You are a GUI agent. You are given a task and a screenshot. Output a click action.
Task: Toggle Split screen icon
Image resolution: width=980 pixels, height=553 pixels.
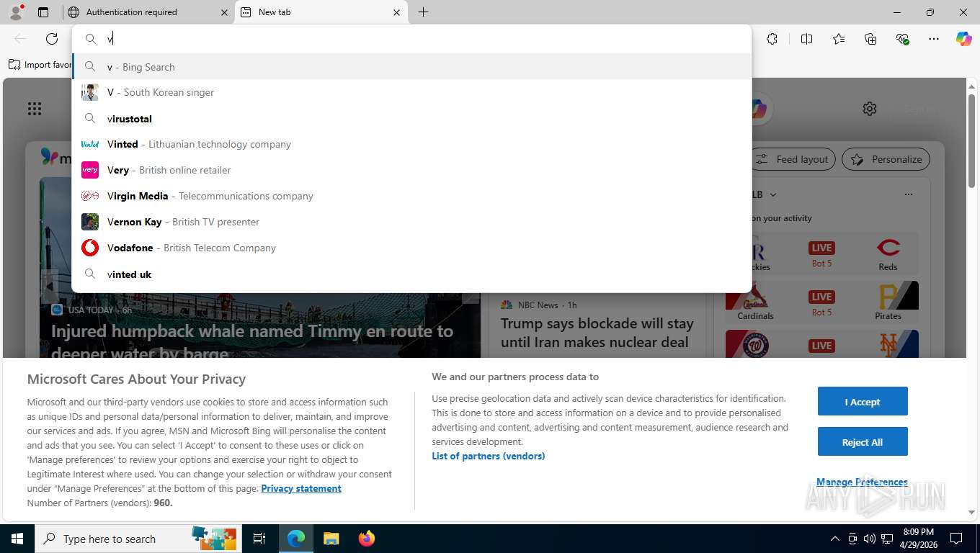coord(806,39)
